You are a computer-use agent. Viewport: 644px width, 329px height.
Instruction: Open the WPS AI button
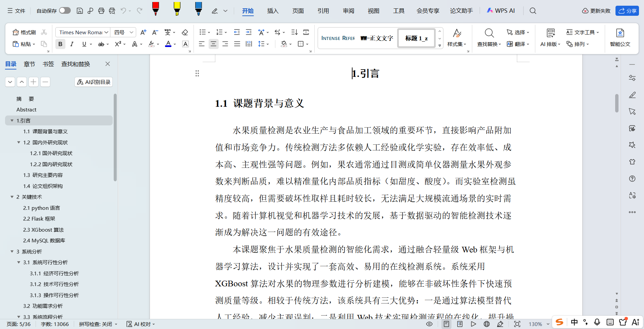(500, 11)
